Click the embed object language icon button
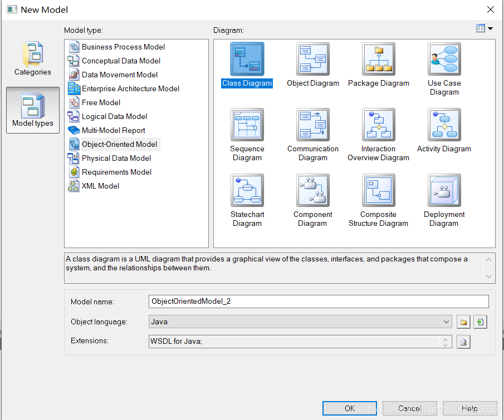The width and height of the screenshot is (504, 420). pos(480,322)
